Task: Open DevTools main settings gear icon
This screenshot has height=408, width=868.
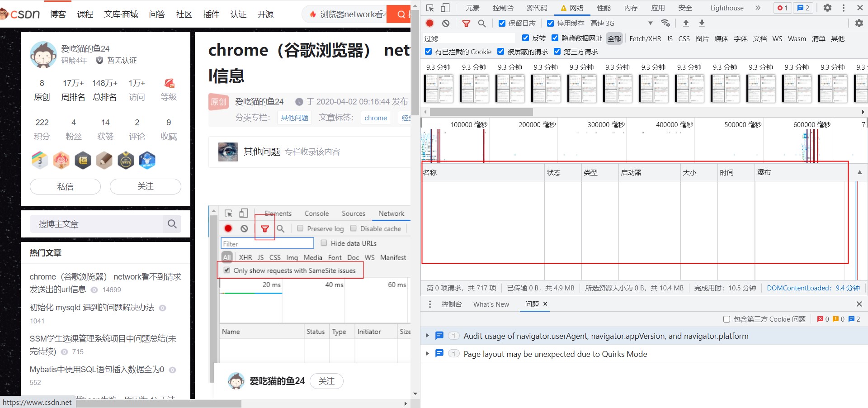Action: click(827, 8)
